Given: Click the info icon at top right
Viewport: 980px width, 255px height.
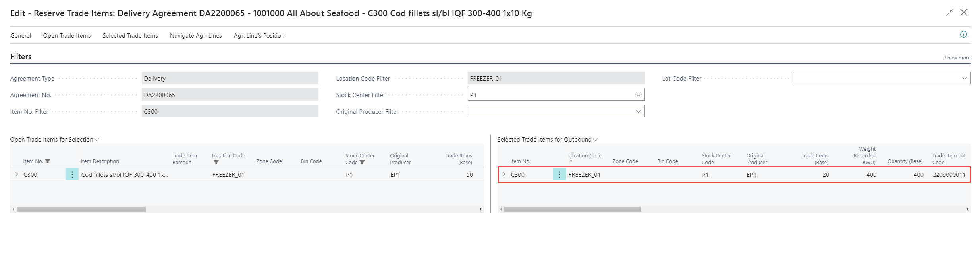Looking at the screenshot, I should (x=963, y=35).
